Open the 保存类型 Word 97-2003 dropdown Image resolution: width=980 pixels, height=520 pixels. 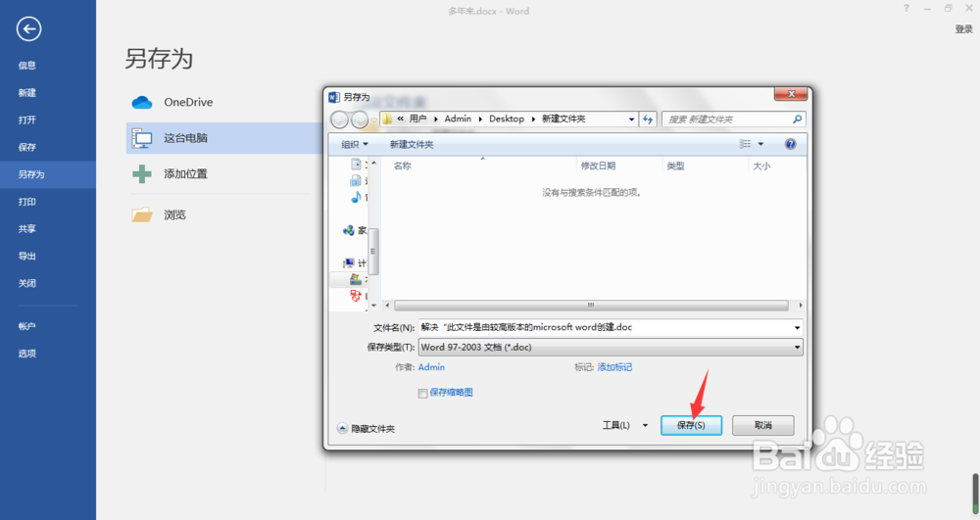click(x=610, y=347)
